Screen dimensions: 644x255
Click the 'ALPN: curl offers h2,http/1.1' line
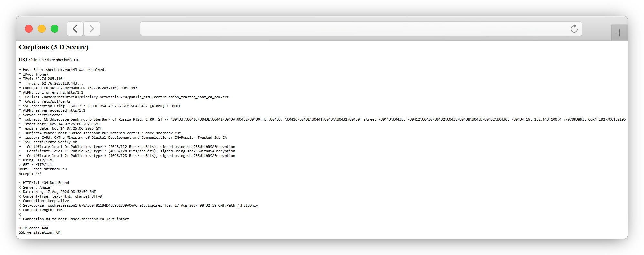pyautogui.click(x=51, y=92)
